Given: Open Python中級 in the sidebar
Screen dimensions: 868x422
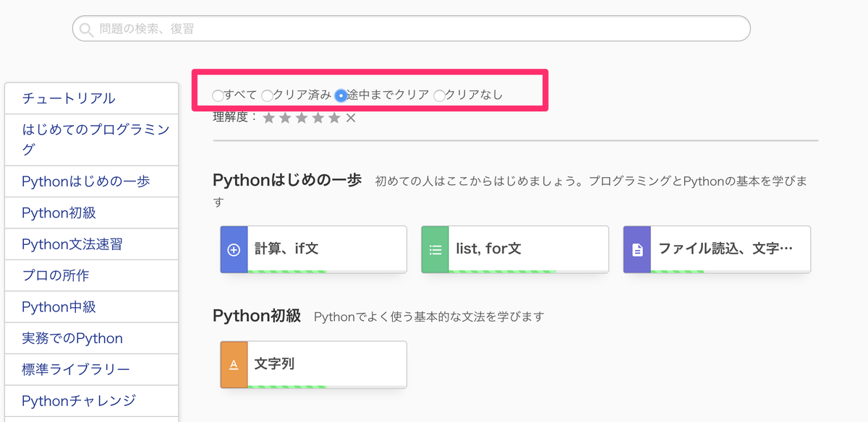Looking at the screenshot, I should 91,307.
